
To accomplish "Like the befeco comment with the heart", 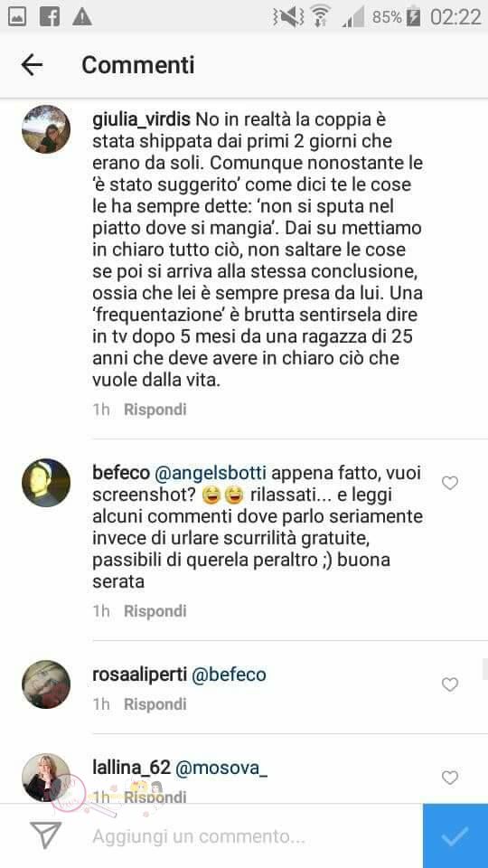I will (450, 483).
